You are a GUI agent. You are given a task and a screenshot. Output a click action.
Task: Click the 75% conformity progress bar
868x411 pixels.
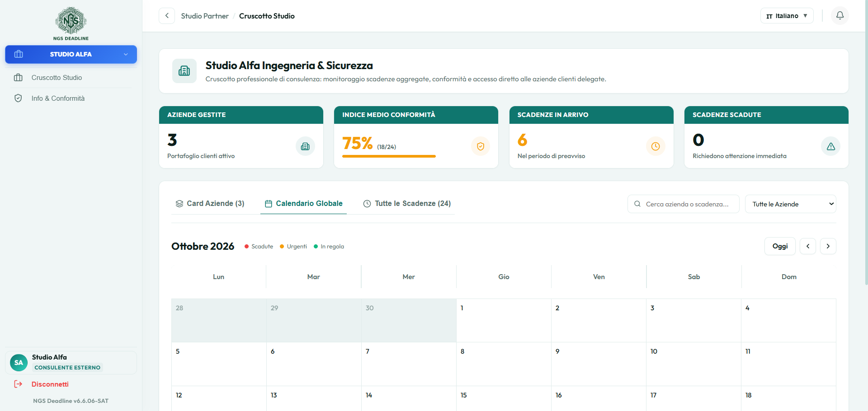(389, 156)
